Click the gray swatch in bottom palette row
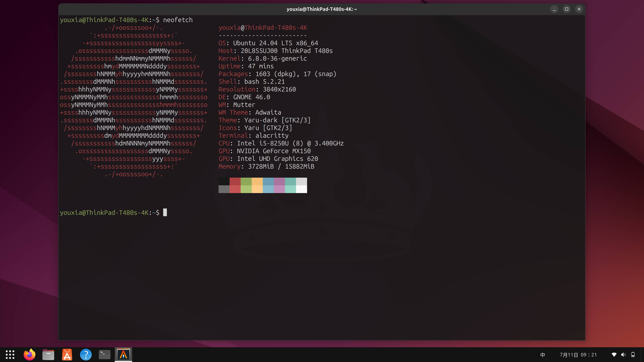The image size is (644, 362). [x=224, y=189]
